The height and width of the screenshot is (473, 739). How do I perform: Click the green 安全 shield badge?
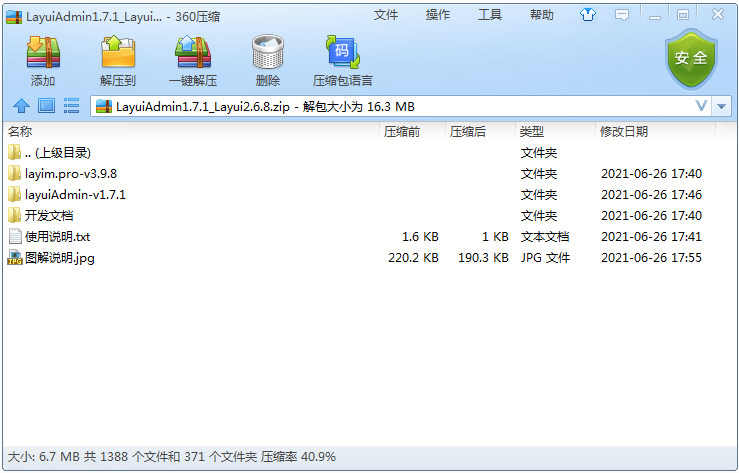691,58
